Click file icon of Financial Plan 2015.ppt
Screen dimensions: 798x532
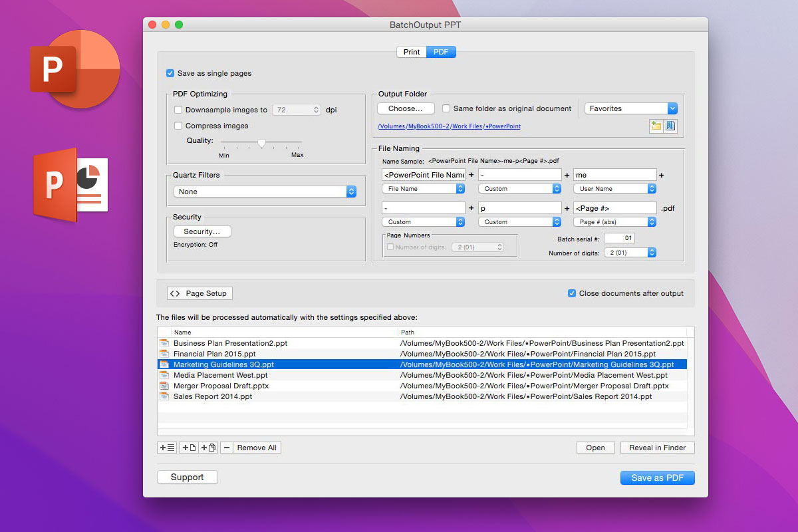(164, 354)
